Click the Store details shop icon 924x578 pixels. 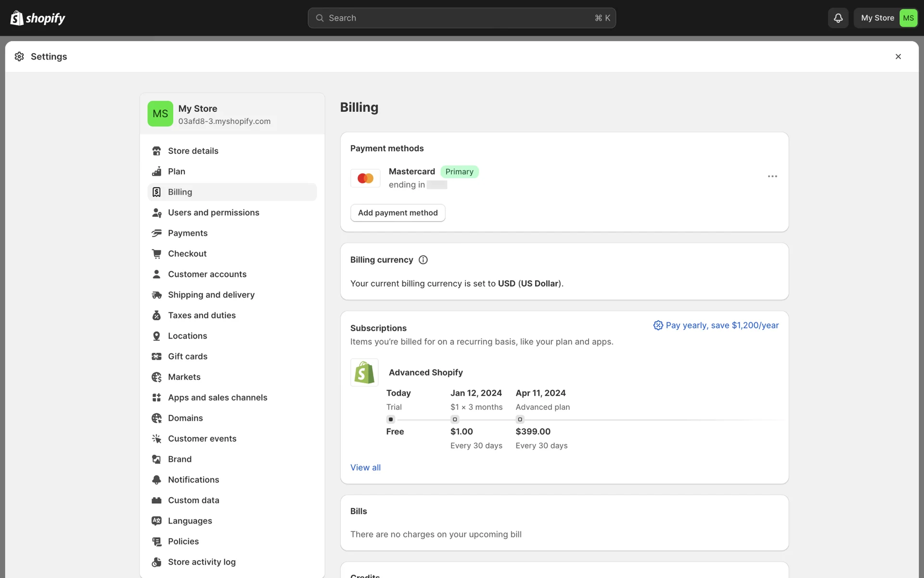tap(156, 151)
